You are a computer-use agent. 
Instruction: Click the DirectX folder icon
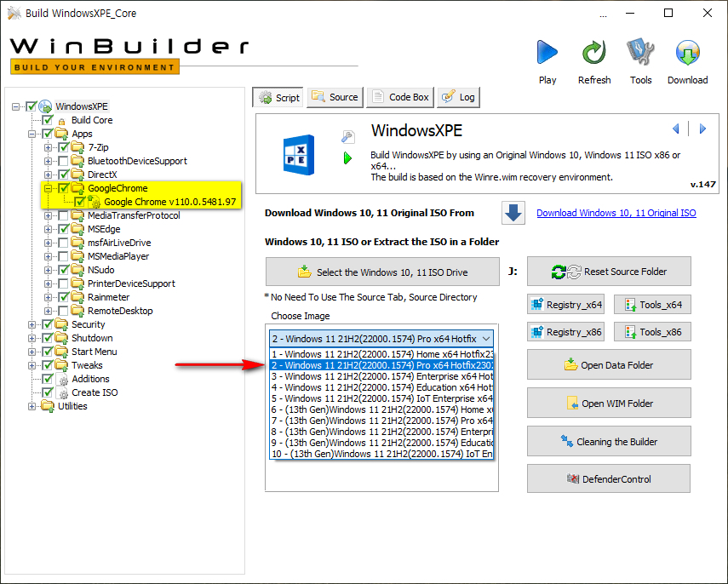pyautogui.click(x=77, y=175)
